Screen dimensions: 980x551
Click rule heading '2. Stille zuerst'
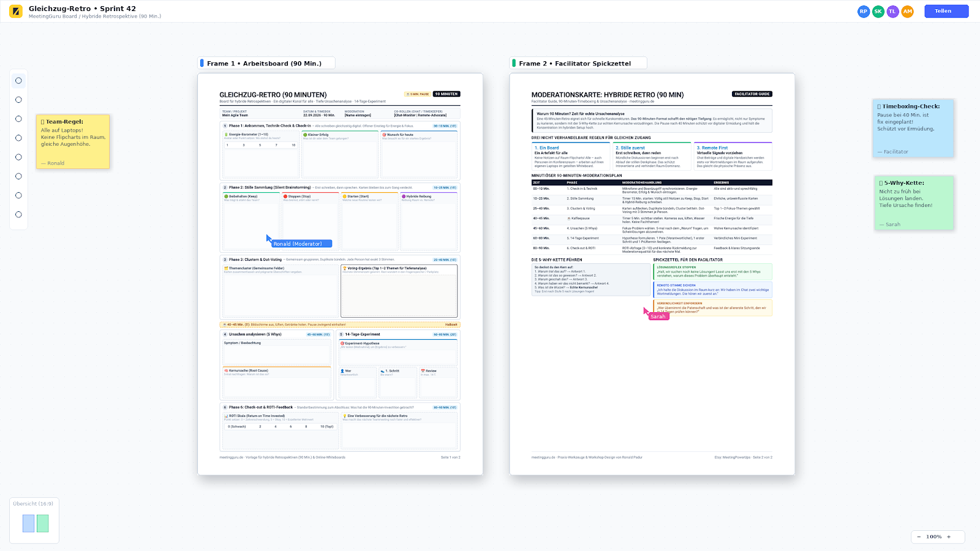(630, 148)
